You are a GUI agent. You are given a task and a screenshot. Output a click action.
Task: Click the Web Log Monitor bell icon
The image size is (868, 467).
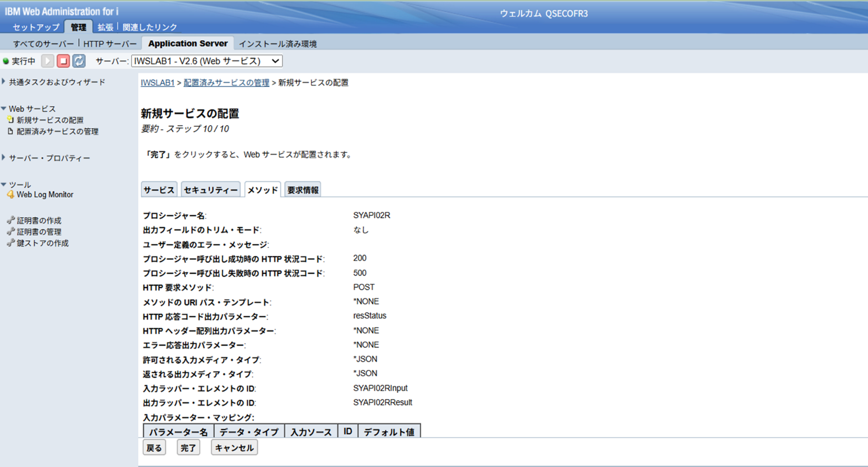click(x=10, y=195)
